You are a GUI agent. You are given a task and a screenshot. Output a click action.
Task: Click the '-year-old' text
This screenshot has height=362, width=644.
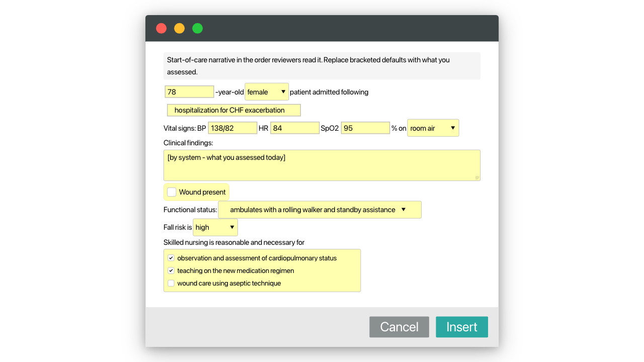(x=229, y=92)
